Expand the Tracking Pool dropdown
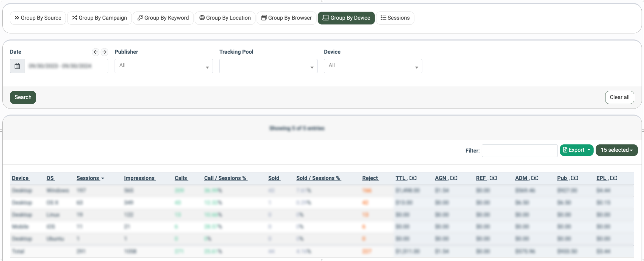644x261 pixels. (x=268, y=66)
